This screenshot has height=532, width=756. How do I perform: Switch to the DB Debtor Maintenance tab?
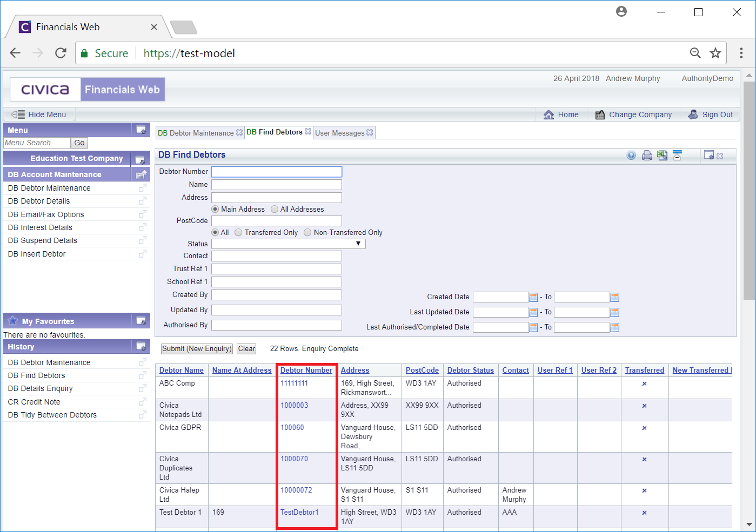[196, 133]
